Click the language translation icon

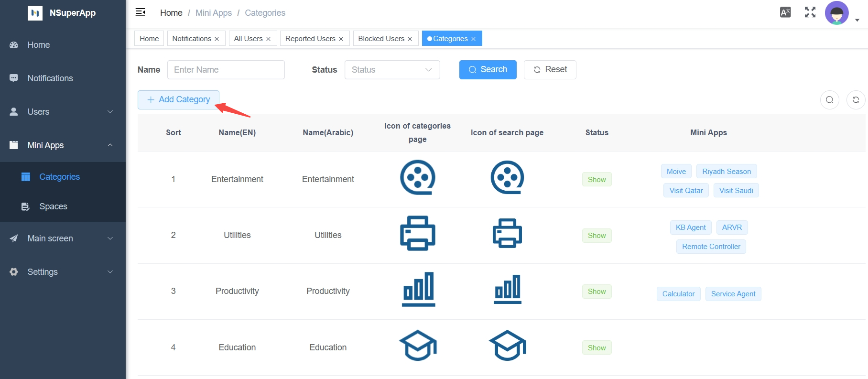click(785, 12)
